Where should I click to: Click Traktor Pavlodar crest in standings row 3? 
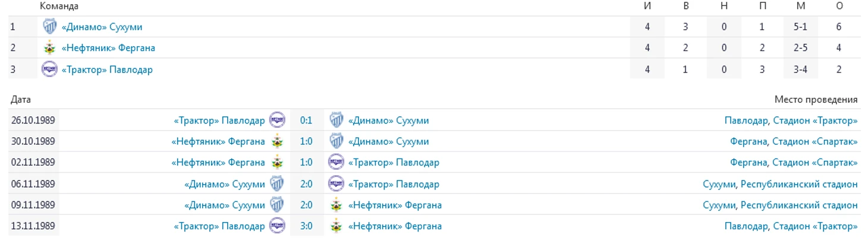(x=50, y=69)
